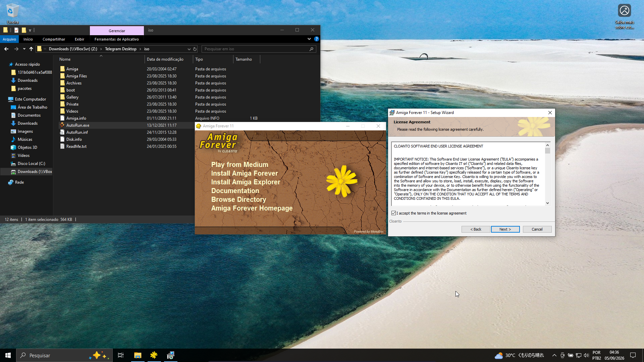This screenshot has height=362, width=644.
Task: Show hidden system tray icons
Action: [x=554, y=355]
